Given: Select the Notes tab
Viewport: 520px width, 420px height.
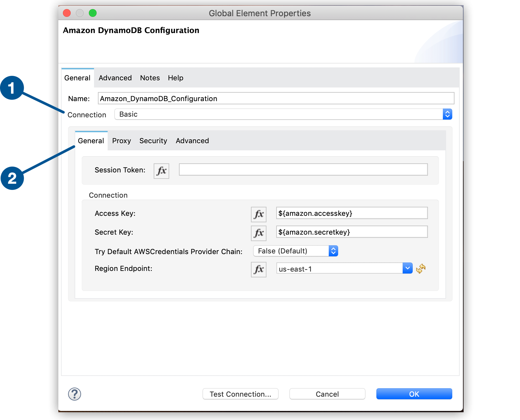Looking at the screenshot, I should (150, 78).
